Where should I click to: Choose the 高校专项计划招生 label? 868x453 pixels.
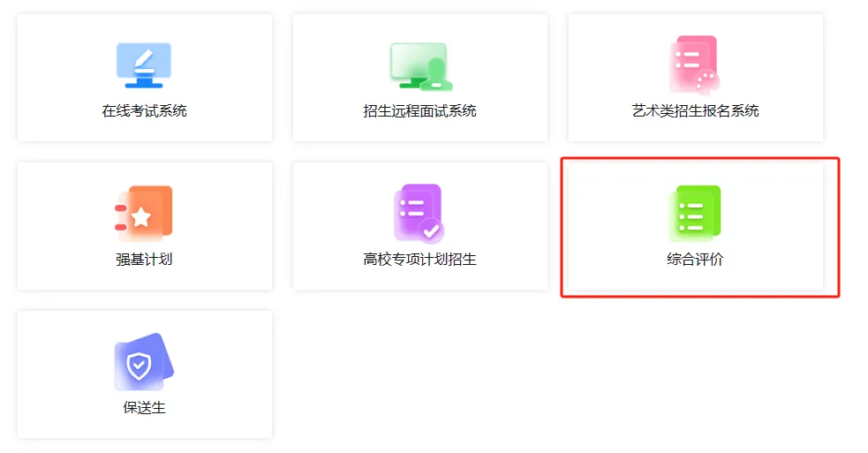[x=419, y=260]
